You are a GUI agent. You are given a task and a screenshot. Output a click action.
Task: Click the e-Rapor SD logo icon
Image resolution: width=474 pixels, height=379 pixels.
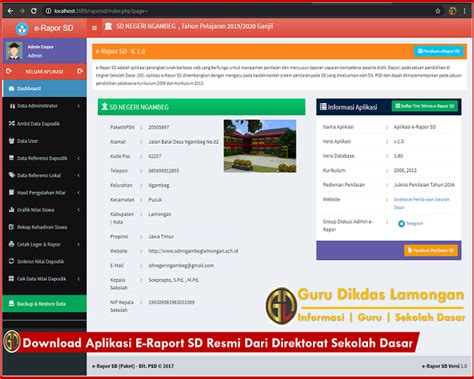point(22,28)
